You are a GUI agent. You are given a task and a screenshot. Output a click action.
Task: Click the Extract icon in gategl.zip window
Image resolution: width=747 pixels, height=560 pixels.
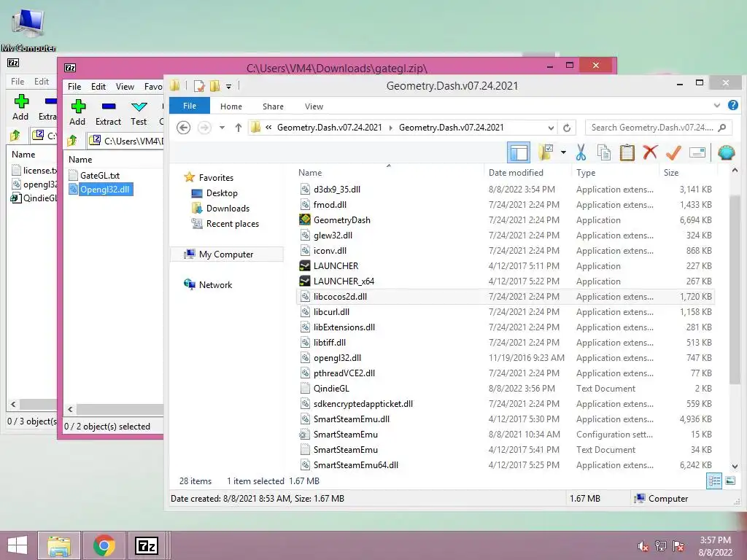109,106
